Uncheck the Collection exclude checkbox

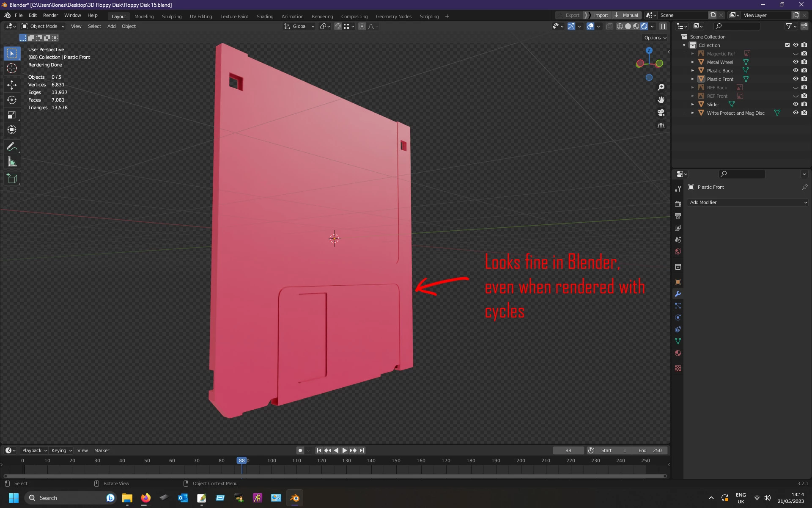(x=787, y=45)
